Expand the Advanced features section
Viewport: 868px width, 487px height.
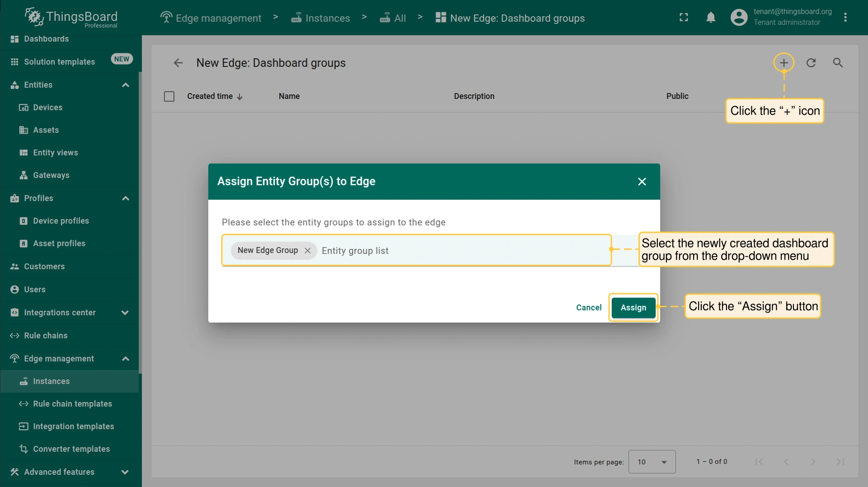(125, 472)
